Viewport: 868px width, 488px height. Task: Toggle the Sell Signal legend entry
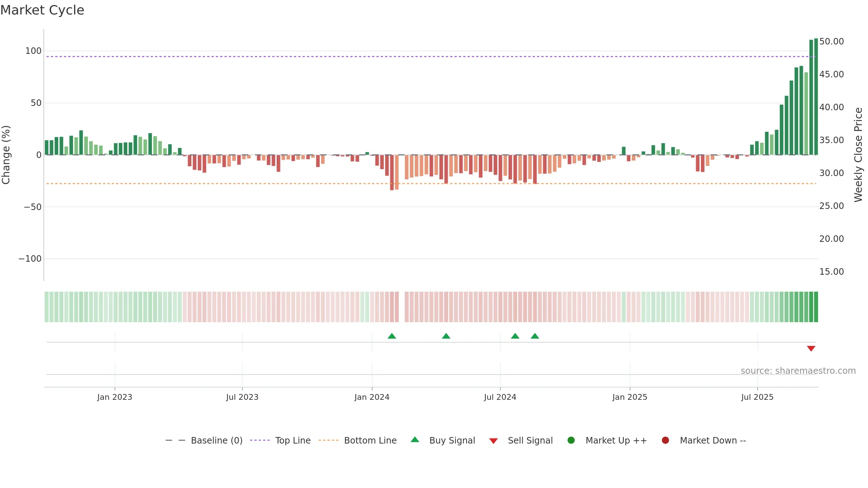point(521,440)
